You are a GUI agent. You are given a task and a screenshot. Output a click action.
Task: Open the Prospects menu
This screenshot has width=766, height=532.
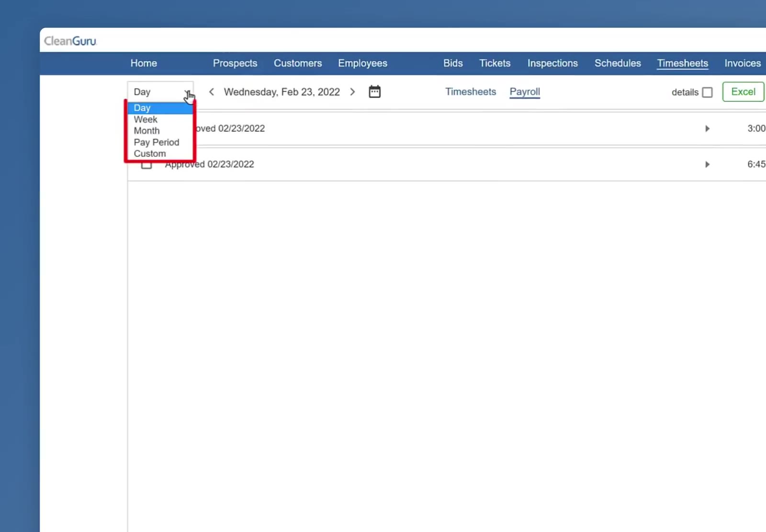tap(235, 63)
